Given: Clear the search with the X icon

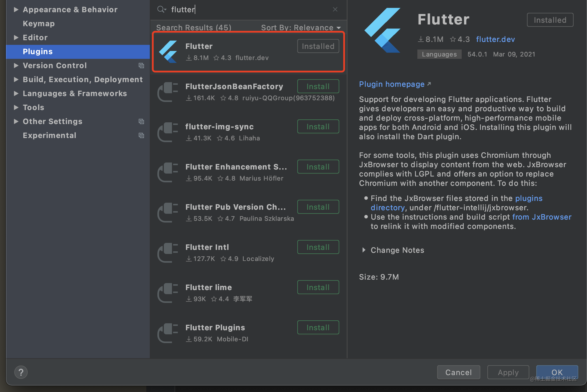Looking at the screenshot, I should click(x=335, y=9).
